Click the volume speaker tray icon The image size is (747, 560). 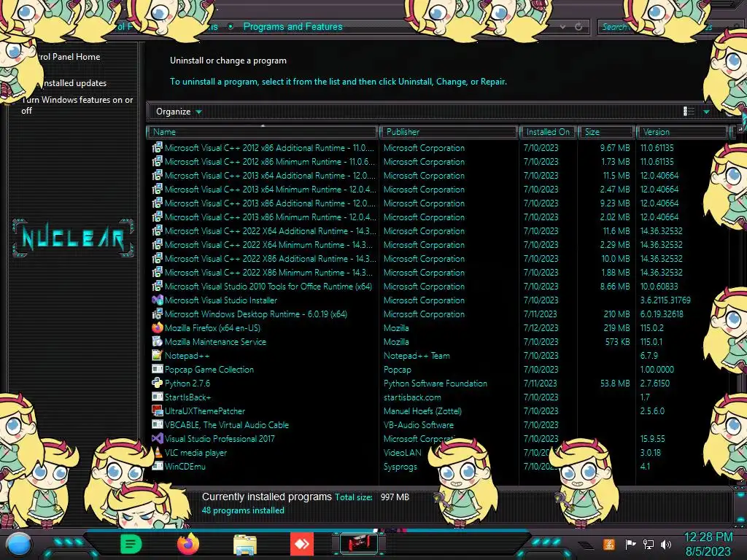tap(666, 544)
